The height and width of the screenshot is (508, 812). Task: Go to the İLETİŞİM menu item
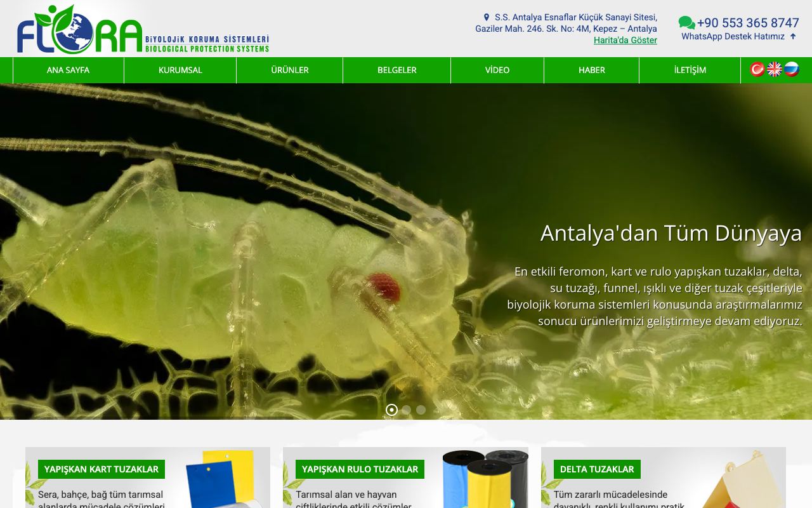[690, 70]
